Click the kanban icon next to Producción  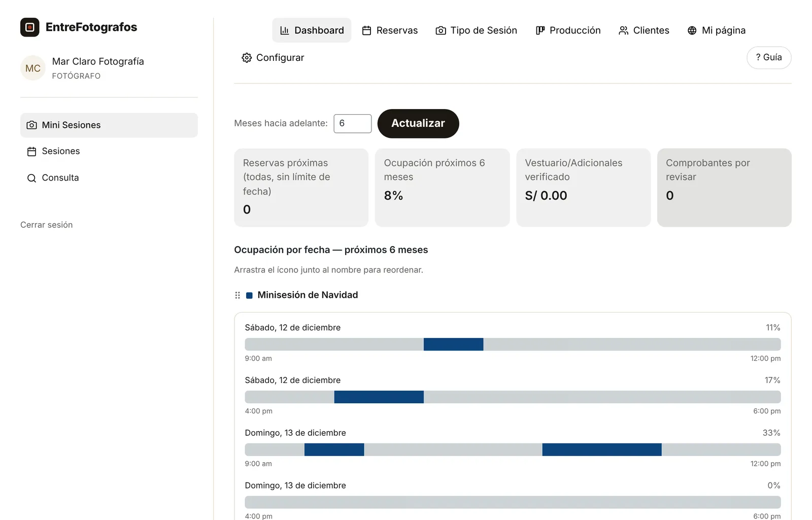coord(540,30)
